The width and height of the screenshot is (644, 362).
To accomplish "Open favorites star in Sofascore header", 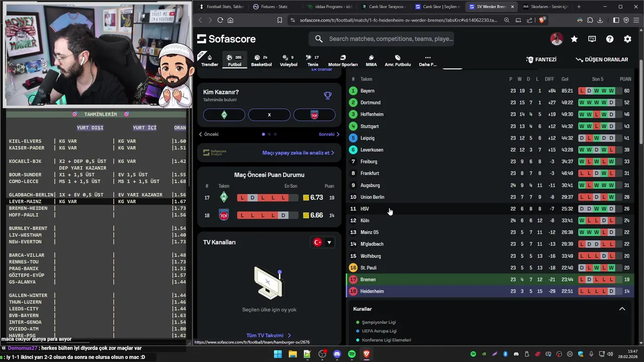I will pyautogui.click(x=574, y=39).
